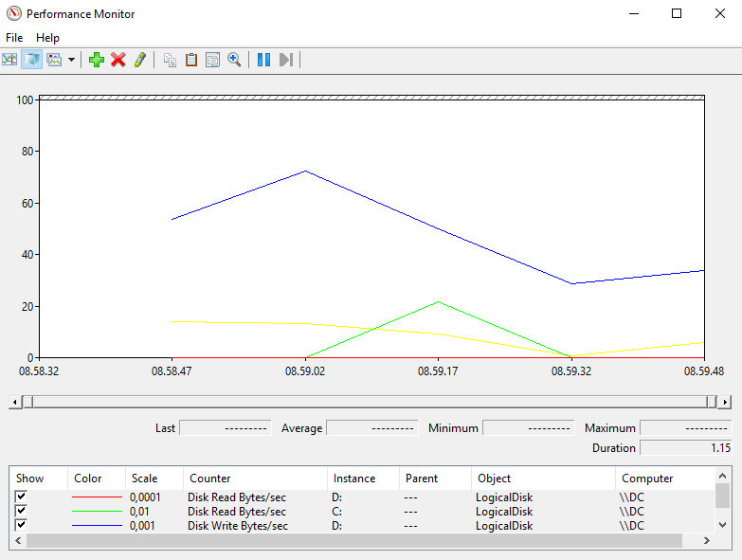Open the Change Graph Type dropdown arrow
The height and width of the screenshot is (560, 742).
coord(71,60)
